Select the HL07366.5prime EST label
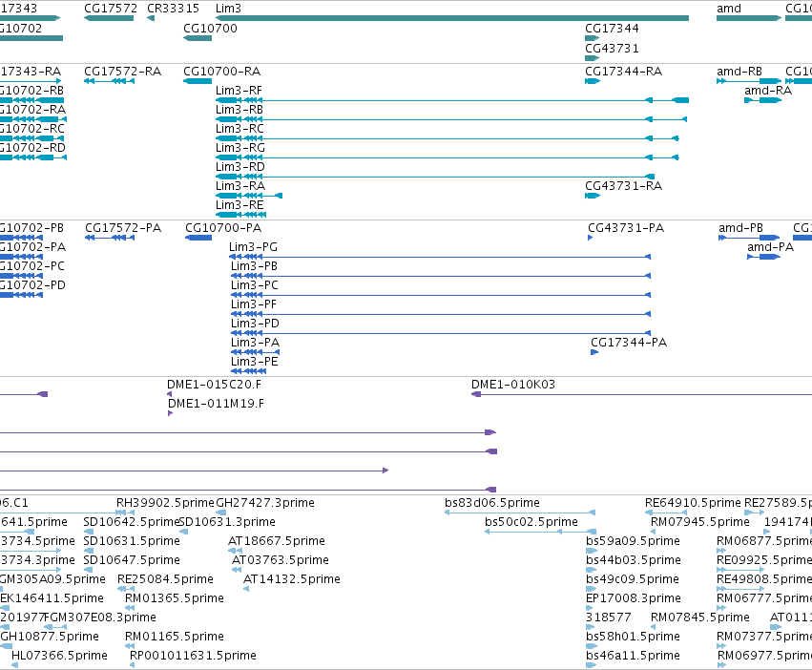The image size is (812, 670). (x=59, y=656)
